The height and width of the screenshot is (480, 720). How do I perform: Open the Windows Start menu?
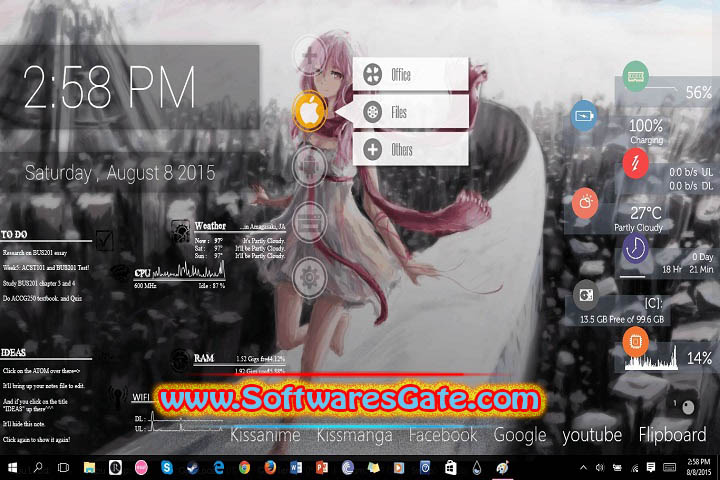point(12,468)
